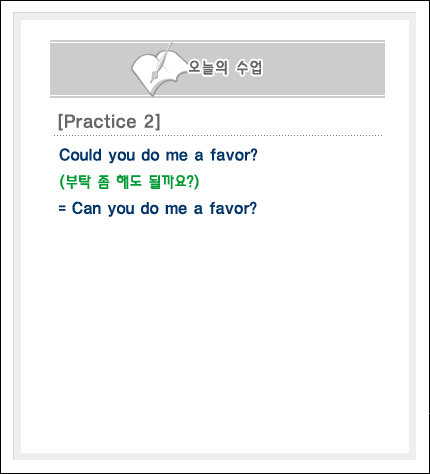Click the empty right side of the gray banner
This screenshot has height=474, width=430.
tap(323, 69)
